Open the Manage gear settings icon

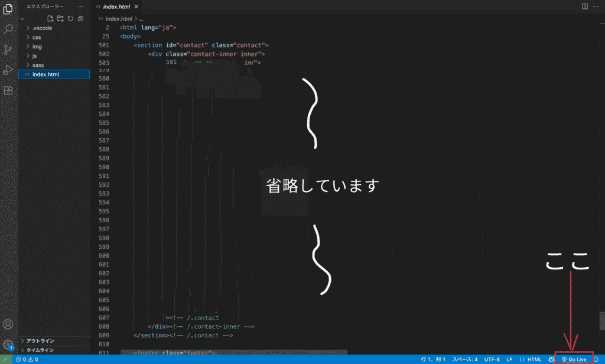click(8, 344)
